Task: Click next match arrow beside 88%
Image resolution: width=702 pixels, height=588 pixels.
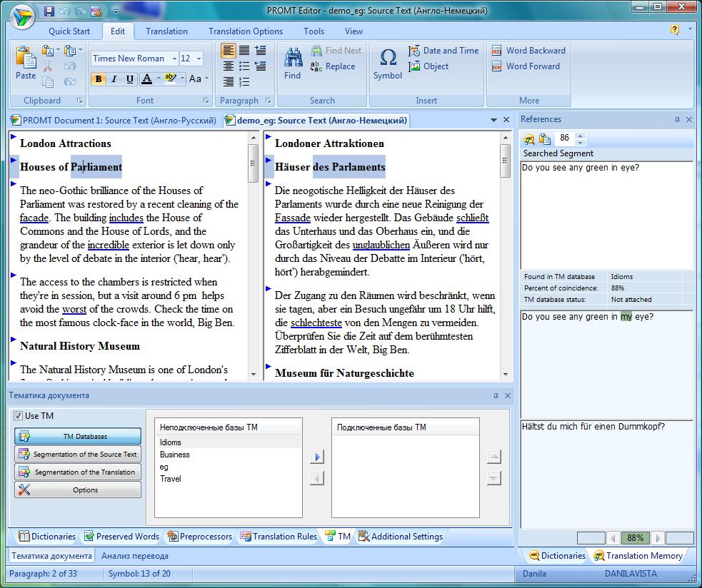Action: pyautogui.click(x=658, y=538)
